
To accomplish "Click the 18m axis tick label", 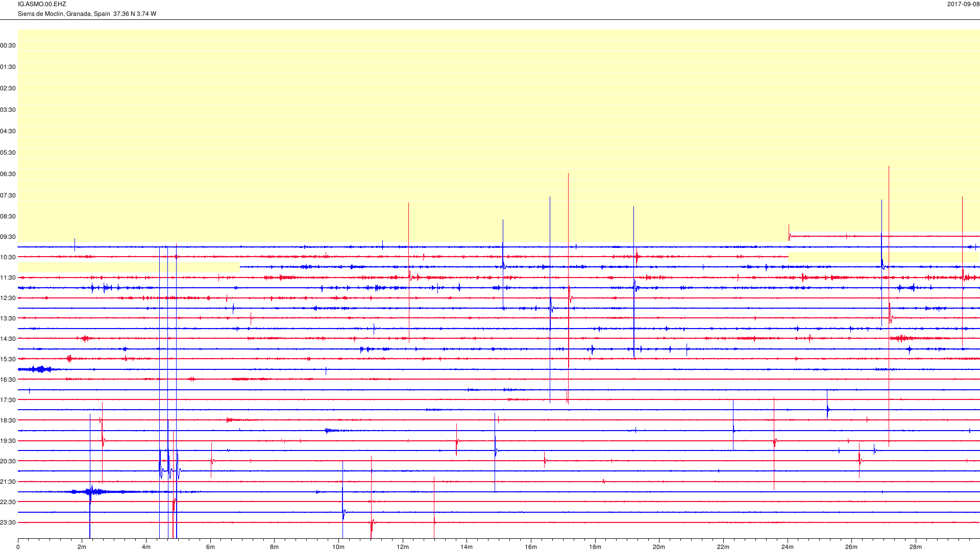I will point(595,547).
